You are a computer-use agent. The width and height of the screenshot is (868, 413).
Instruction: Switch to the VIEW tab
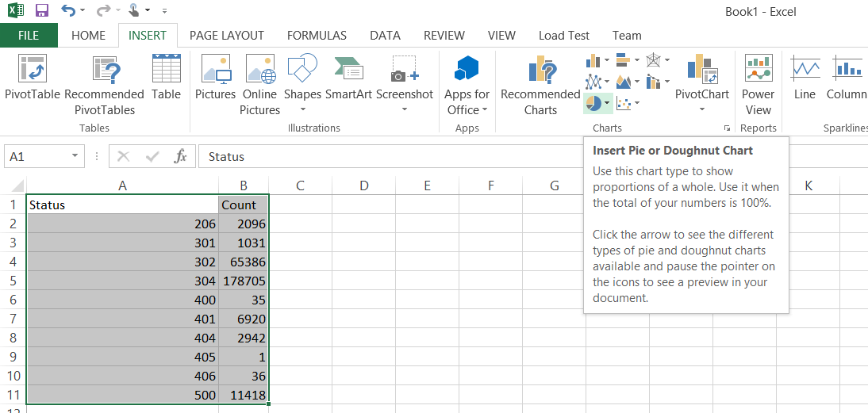tap(501, 36)
